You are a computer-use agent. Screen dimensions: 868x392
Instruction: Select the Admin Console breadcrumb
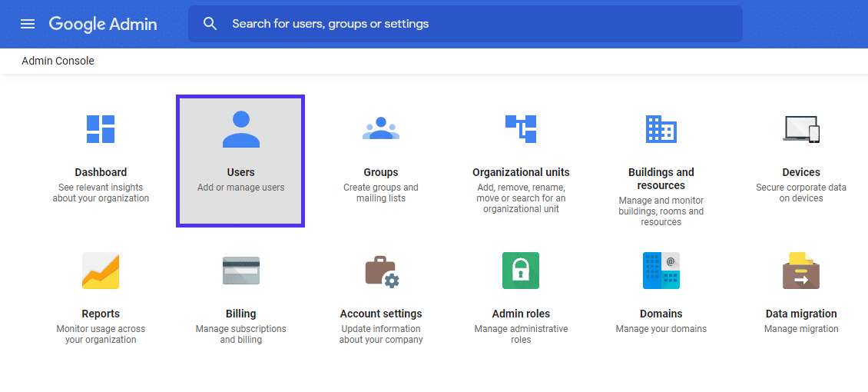click(x=58, y=61)
